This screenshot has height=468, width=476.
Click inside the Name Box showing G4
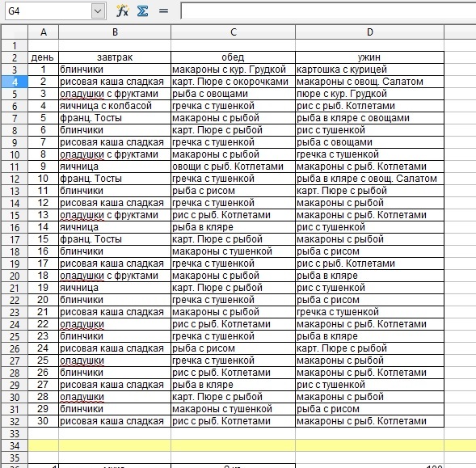(48, 11)
